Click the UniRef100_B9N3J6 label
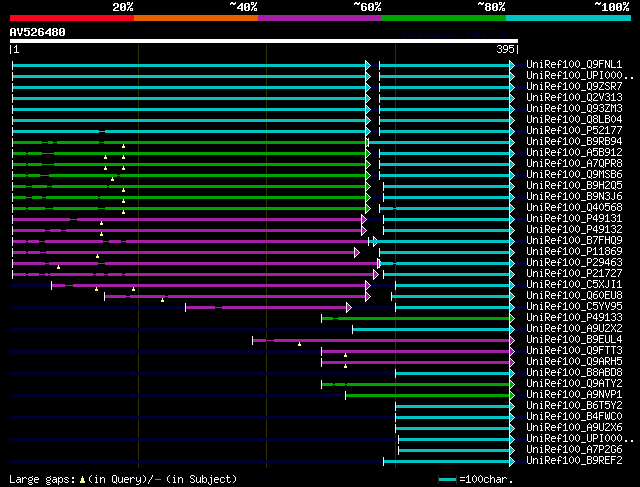 coord(574,197)
